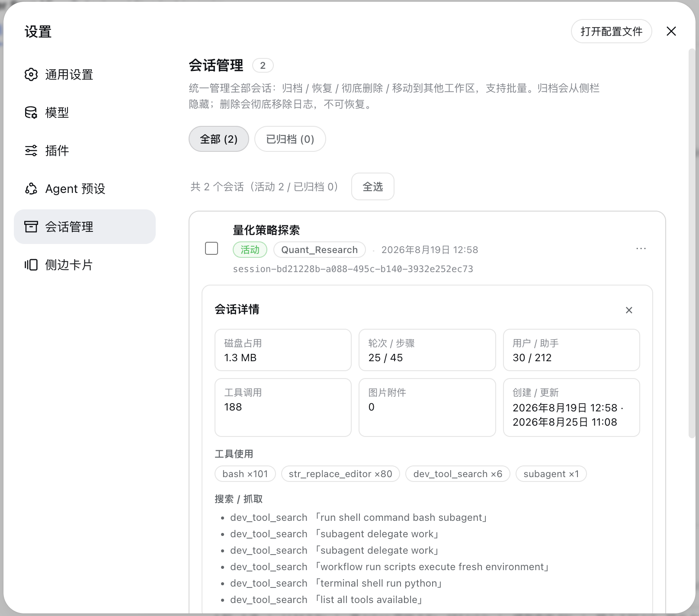Open Agent 预设 in the sidebar

85,189
